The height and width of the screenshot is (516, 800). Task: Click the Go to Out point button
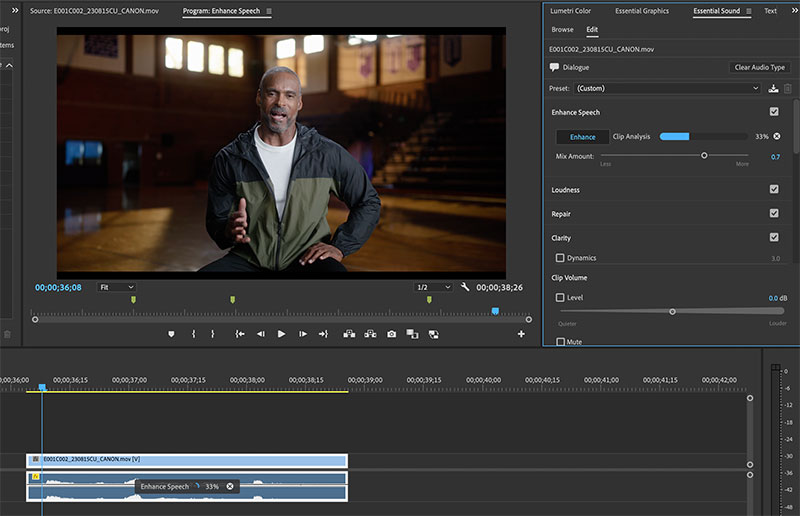click(x=323, y=334)
